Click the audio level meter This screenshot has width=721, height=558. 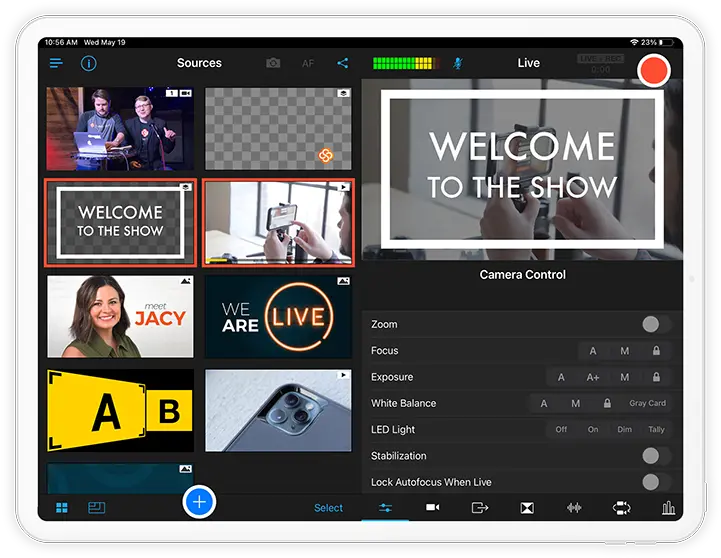(406, 63)
